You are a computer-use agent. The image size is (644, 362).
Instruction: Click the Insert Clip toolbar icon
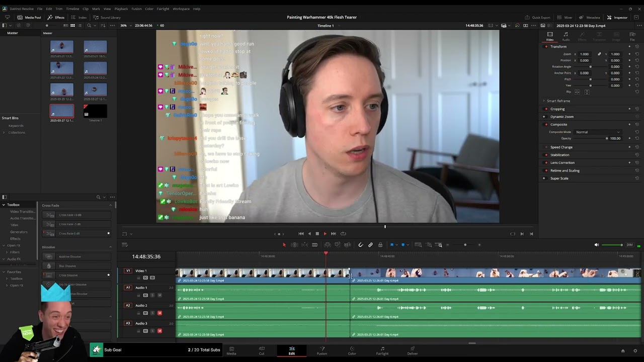pos(327,245)
